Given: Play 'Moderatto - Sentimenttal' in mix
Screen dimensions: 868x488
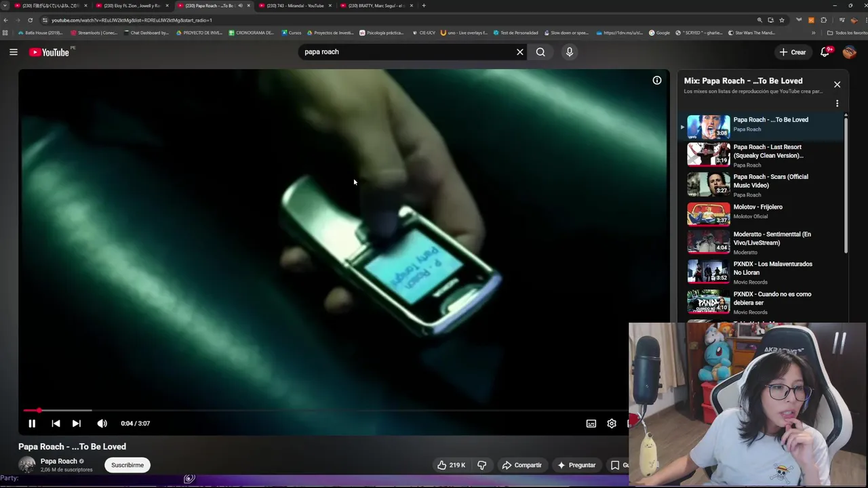Looking at the screenshot, I should click(x=762, y=243).
